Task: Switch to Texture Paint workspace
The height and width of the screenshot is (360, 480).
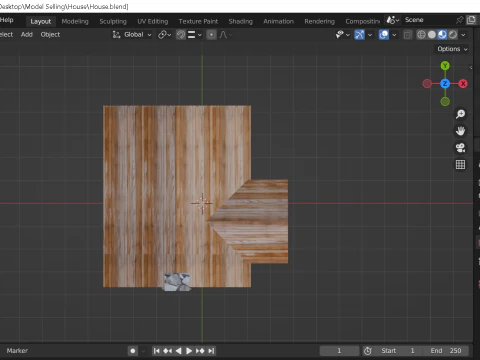Action: [198, 21]
